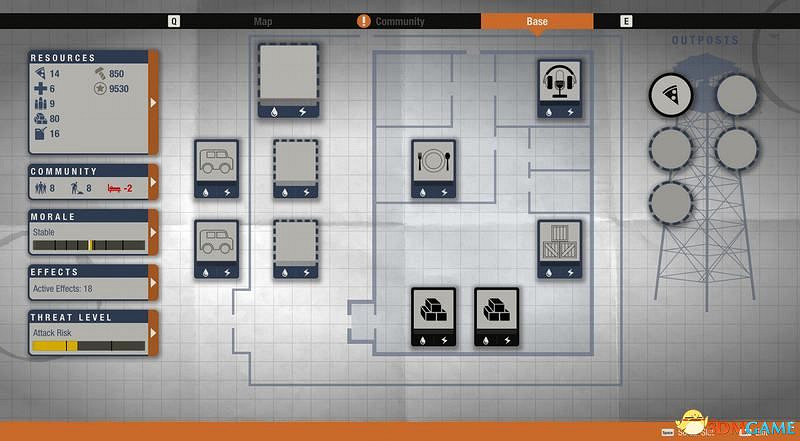This screenshot has height=441, width=800.
Task: Select the Command Center headphones facility
Action: click(560, 82)
